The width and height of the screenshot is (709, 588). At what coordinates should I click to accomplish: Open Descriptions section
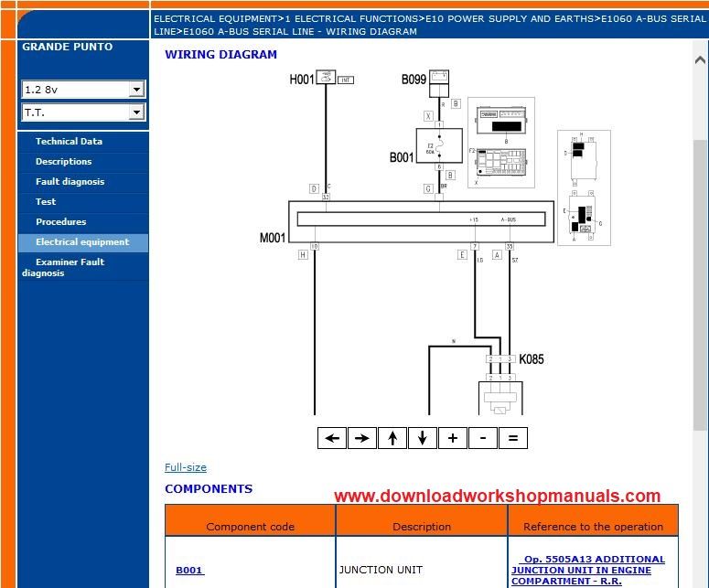64,161
